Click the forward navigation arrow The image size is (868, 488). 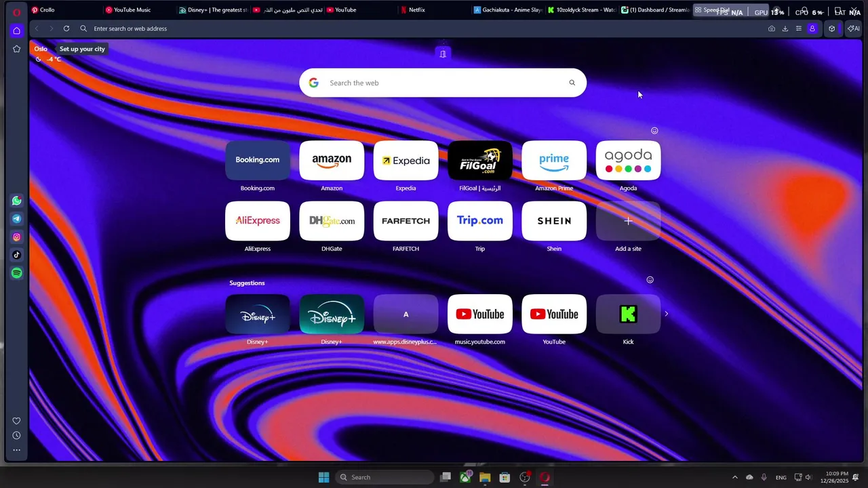51,28
